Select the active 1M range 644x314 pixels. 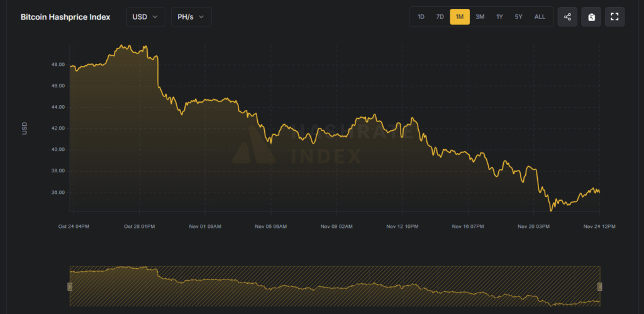(x=460, y=17)
